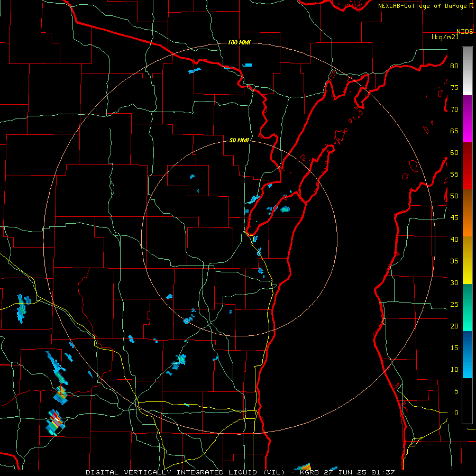
Task: Click the 60 value on the color scale
Action: coord(454,153)
